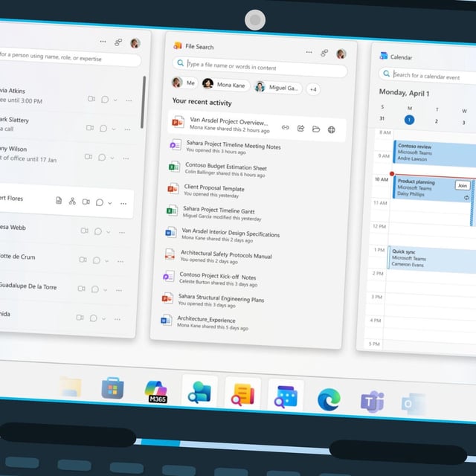Click the person search field
The width and height of the screenshot is (476, 476).
[70, 57]
